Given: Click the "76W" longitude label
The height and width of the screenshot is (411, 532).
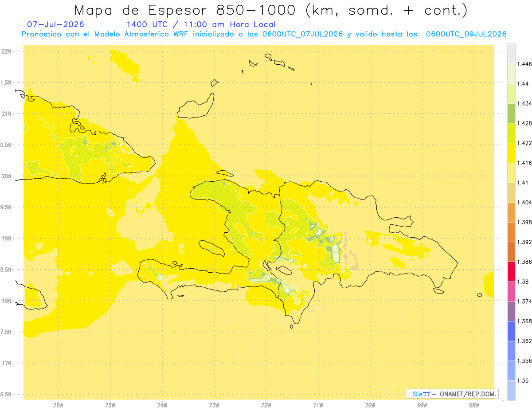Looking at the screenshot, I should [58, 405].
